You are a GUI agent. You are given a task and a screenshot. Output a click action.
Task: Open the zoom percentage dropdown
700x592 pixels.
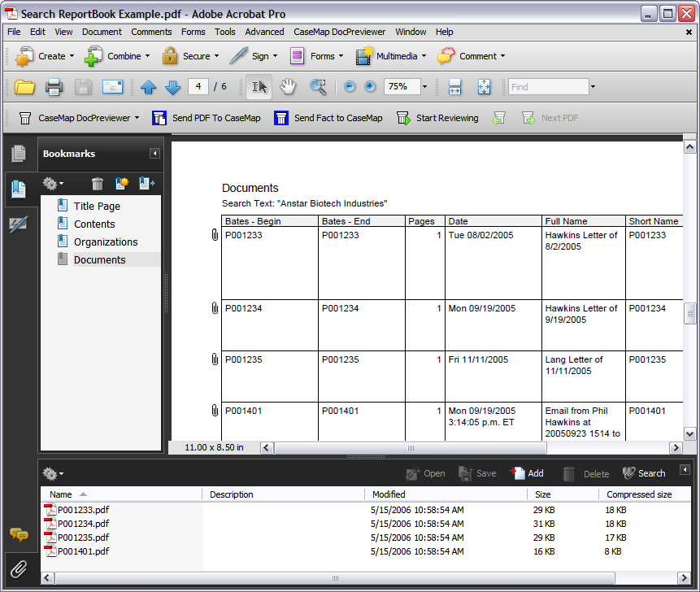[424, 87]
